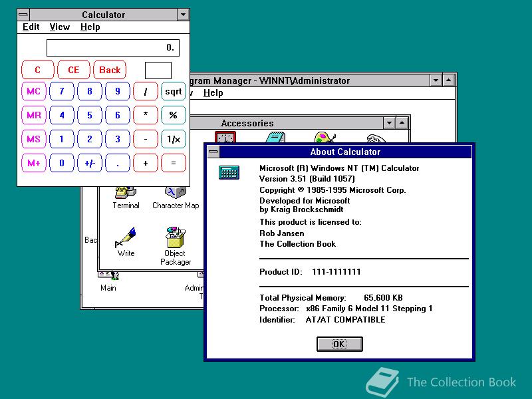This screenshot has height=399, width=532.
Task: Select the Notepad icon in Accessories
Action: tap(275, 137)
